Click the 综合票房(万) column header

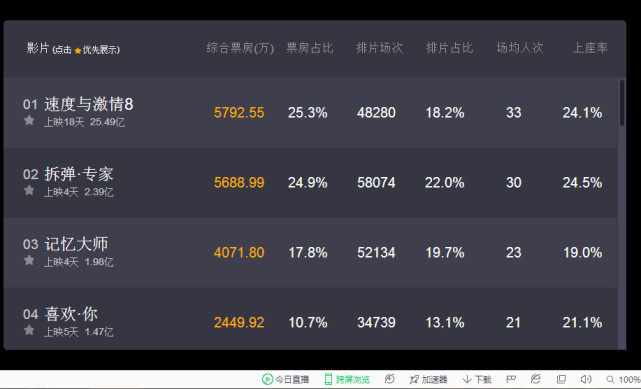tap(240, 48)
